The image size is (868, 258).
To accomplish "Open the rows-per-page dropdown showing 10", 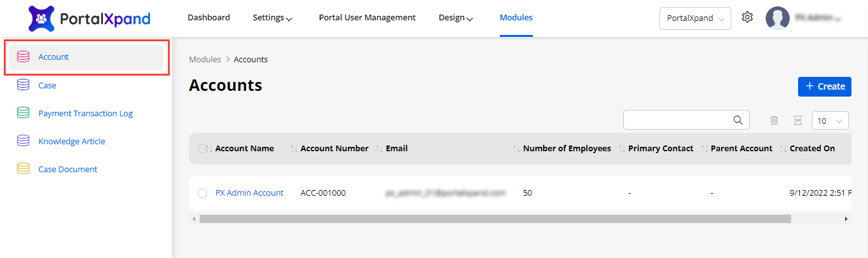I will click(830, 121).
